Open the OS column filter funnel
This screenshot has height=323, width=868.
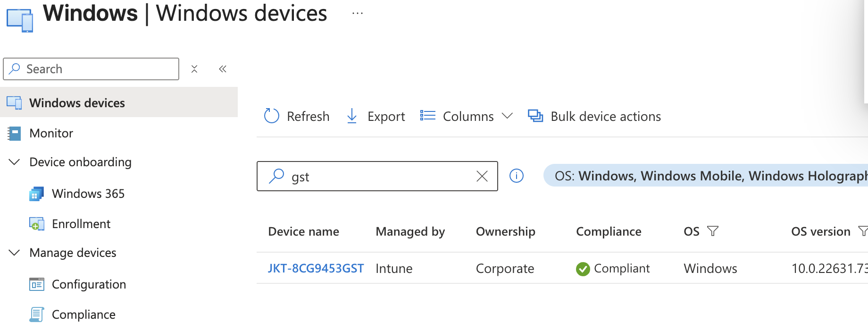713,231
